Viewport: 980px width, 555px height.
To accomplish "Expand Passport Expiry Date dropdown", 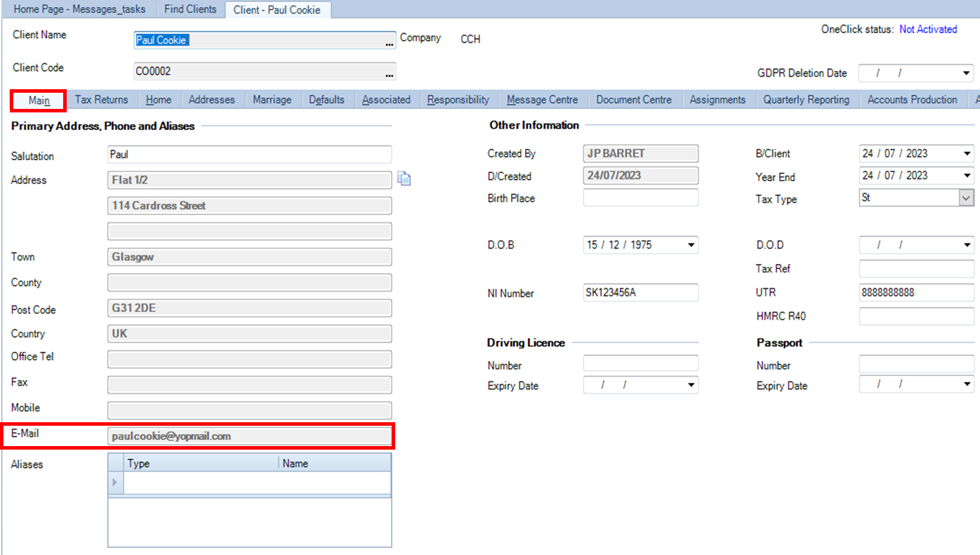I will (967, 384).
